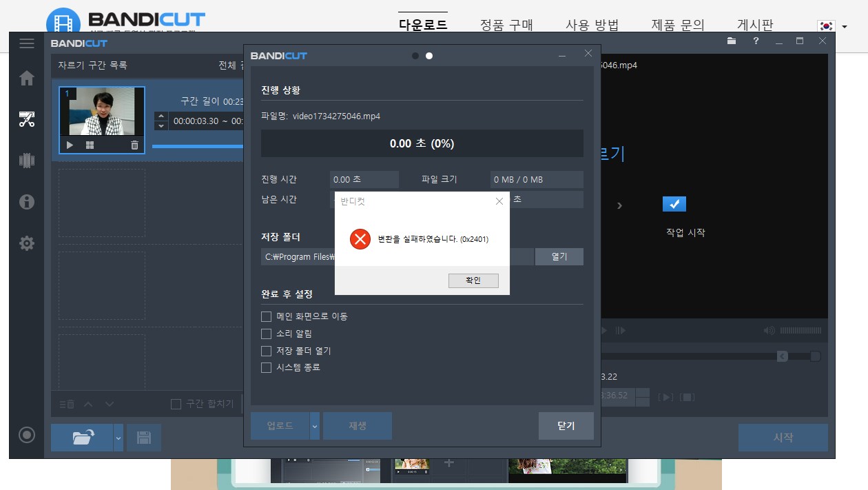This screenshot has height=490, width=868.
Task: Click the 시작 button in main window
Action: click(783, 438)
